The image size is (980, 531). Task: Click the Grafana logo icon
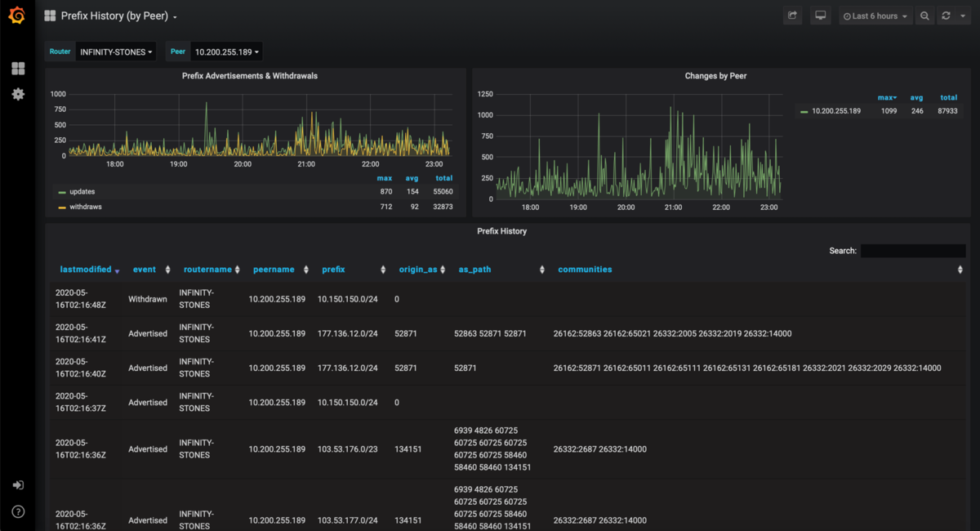(17, 16)
